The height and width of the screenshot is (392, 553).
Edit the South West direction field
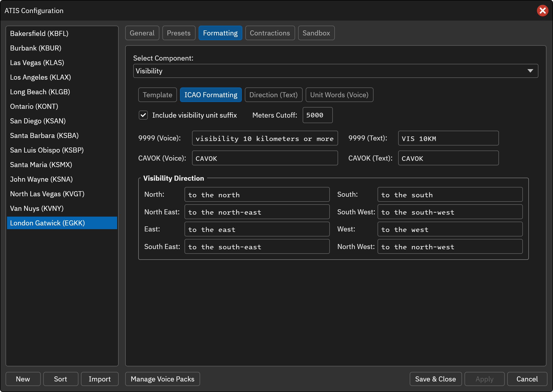(x=450, y=212)
